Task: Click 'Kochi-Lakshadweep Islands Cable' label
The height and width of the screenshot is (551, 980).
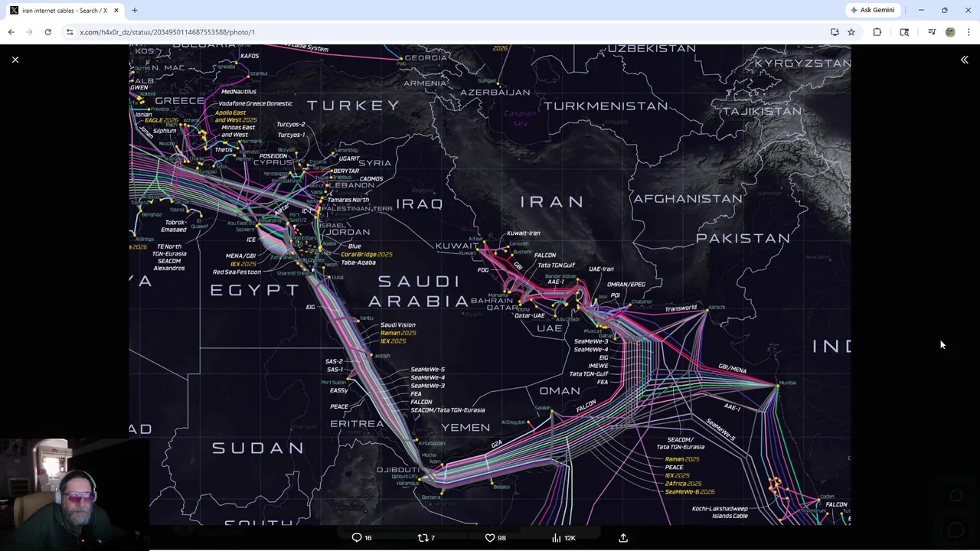Action: tap(720, 512)
